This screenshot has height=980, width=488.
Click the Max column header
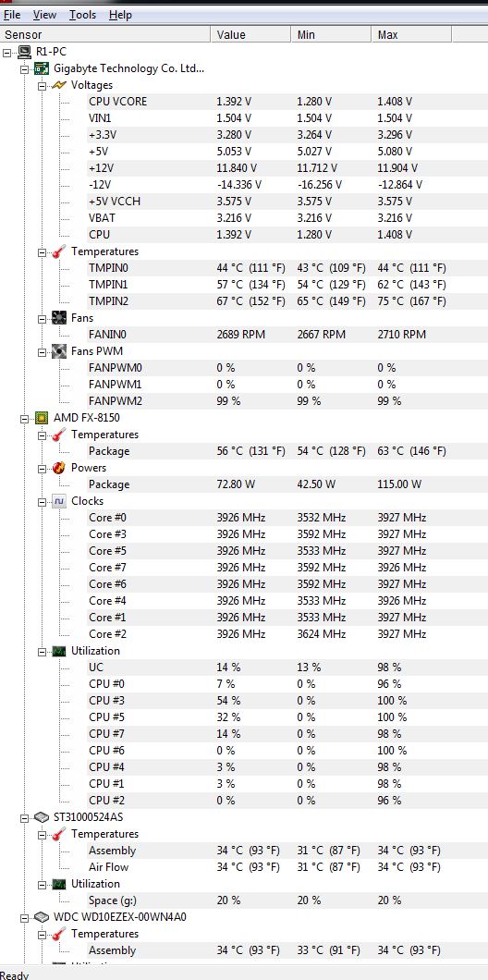[x=411, y=34]
